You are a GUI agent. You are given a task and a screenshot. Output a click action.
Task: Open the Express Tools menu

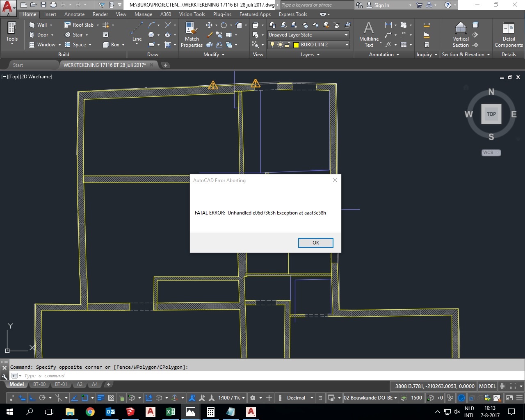292,14
